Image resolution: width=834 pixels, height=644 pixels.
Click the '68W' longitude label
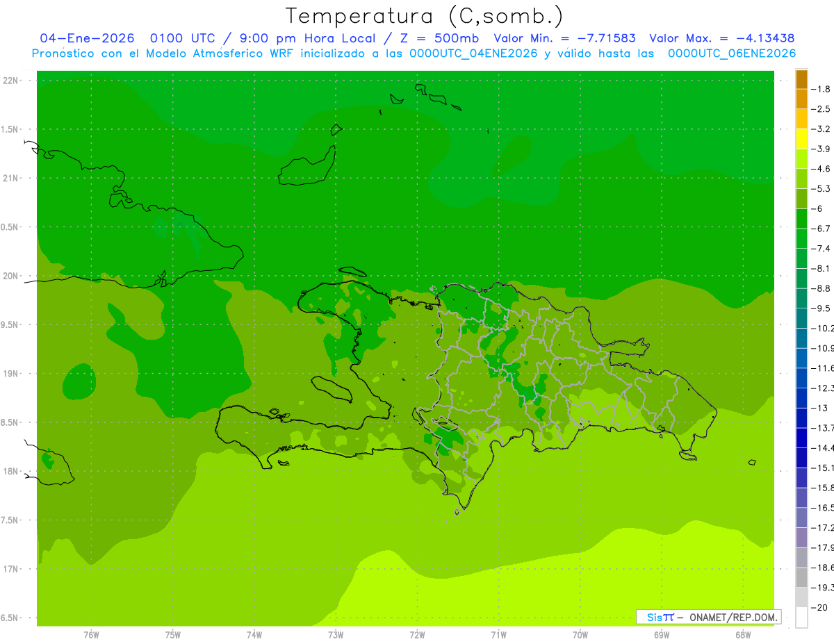tap(743, 635)
